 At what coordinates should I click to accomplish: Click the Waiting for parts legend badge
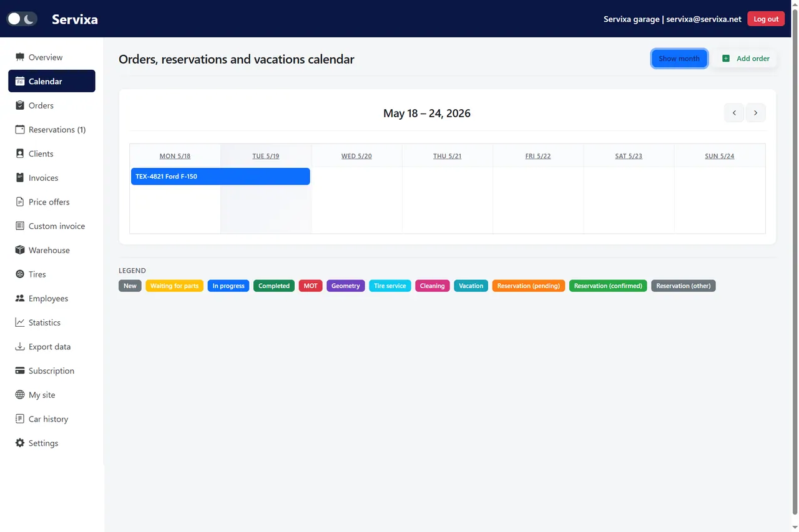174,286
